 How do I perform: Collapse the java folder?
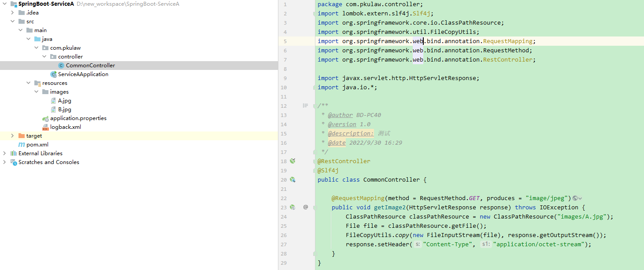click(29, 39)
